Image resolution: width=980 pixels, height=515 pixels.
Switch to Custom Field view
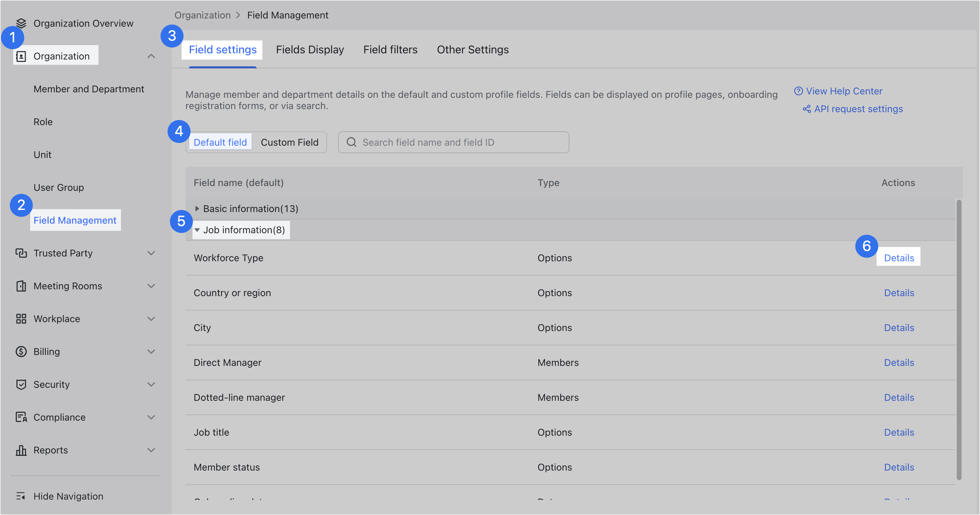(289, 142)
